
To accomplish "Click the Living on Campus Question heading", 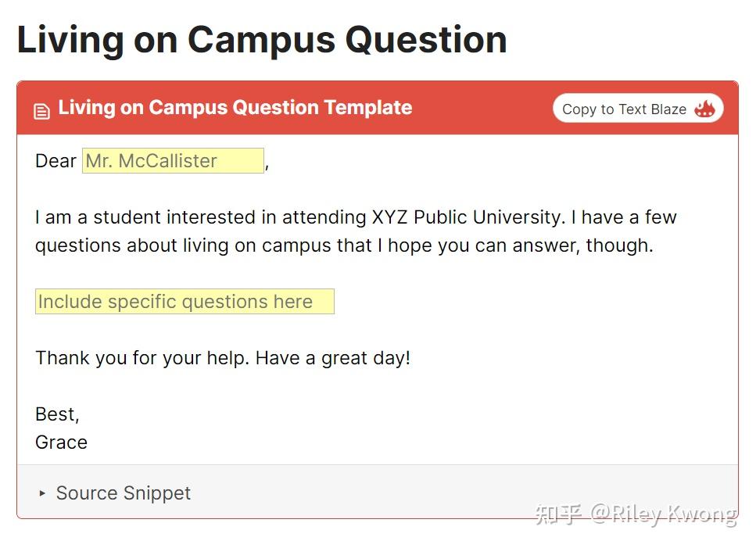I will [x=262, y=39].
